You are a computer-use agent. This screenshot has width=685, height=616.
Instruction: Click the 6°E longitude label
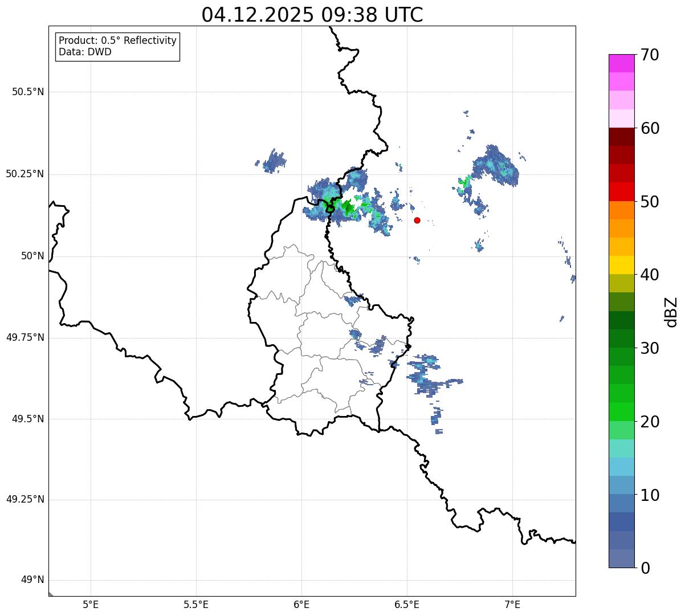tap(301, 605)
